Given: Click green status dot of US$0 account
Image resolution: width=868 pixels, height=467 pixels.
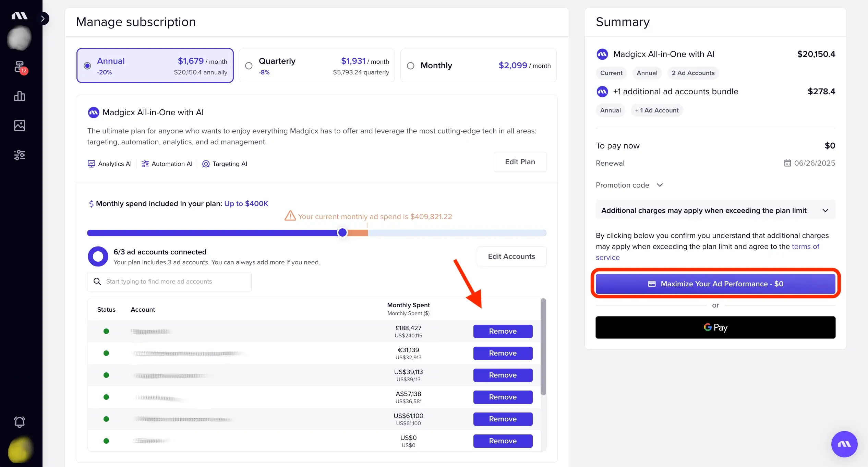Looking at the screenshot, I should [x=106, y=441].
